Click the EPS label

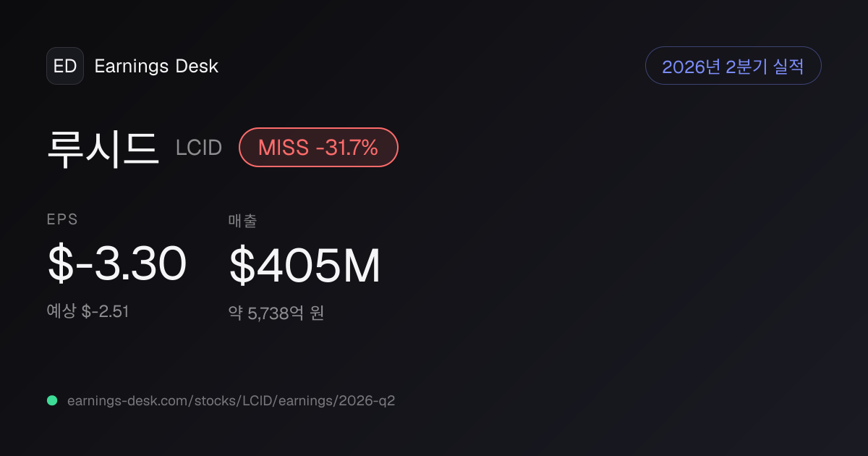pos(62,219)
